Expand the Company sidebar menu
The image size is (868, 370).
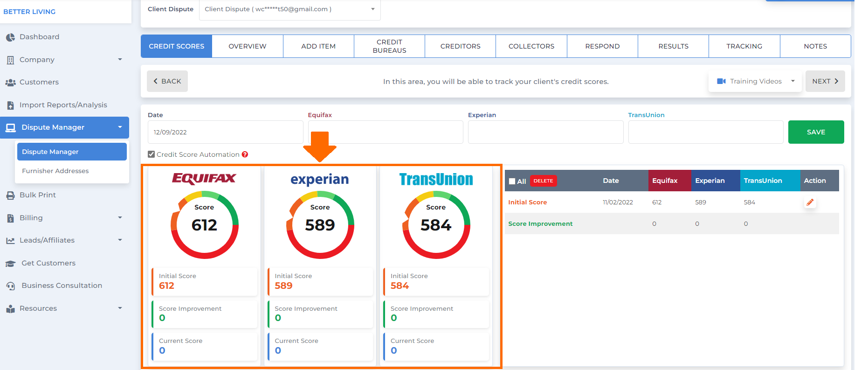120,60
